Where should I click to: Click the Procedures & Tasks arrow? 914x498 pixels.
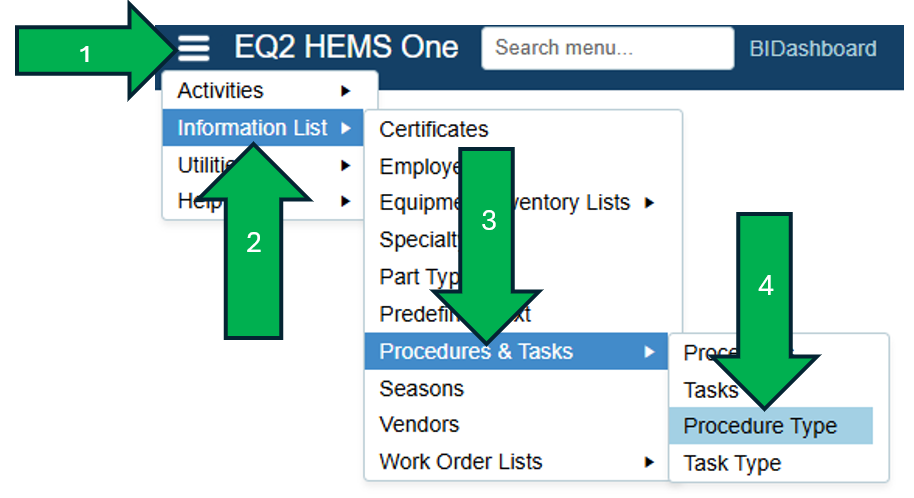650,352
